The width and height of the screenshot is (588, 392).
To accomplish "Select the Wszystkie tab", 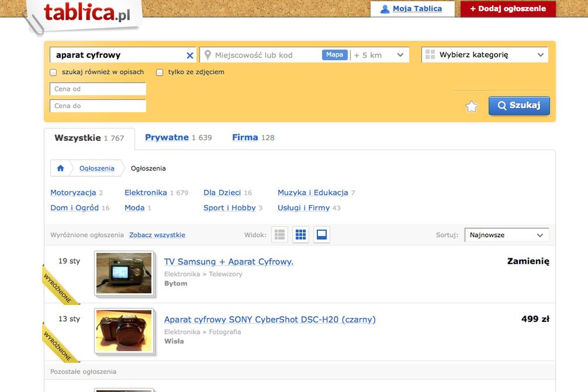I will click(x=89, y=138).
